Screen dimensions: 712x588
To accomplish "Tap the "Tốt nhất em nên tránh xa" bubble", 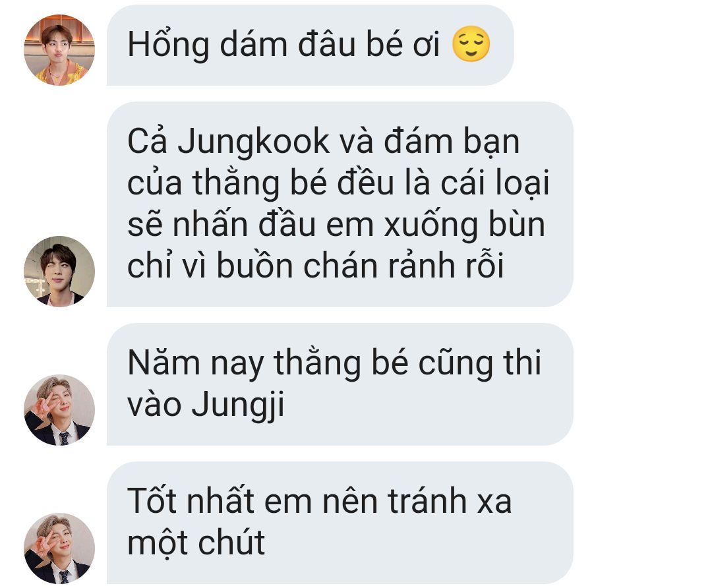I will pyautogui.click(x=340, y=523).
